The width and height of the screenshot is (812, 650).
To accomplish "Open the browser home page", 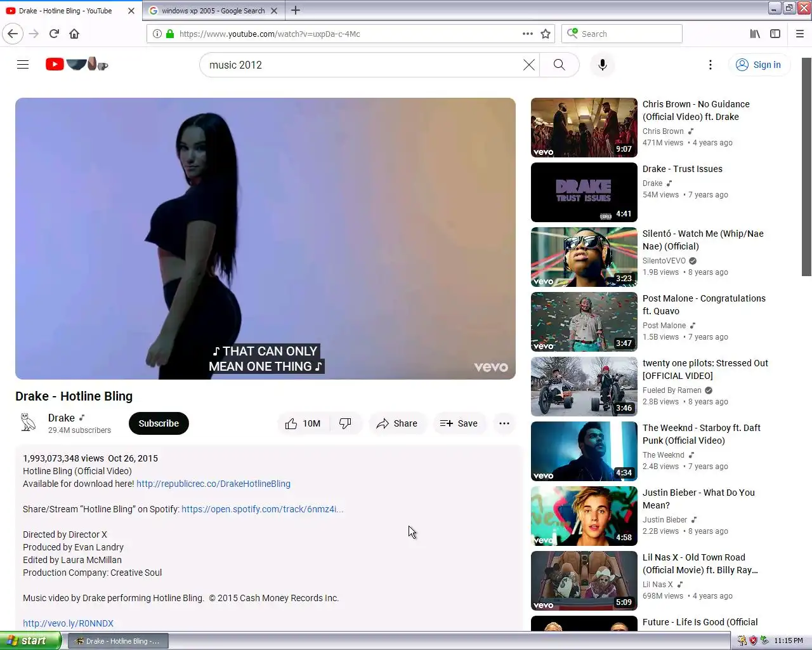I will tap(74, 34).
